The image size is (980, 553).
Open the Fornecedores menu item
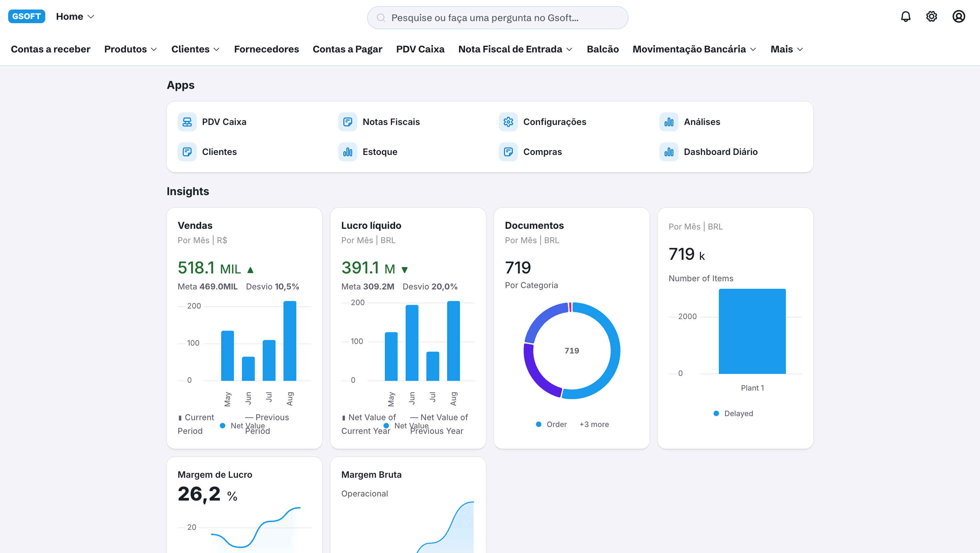point(266,49)
